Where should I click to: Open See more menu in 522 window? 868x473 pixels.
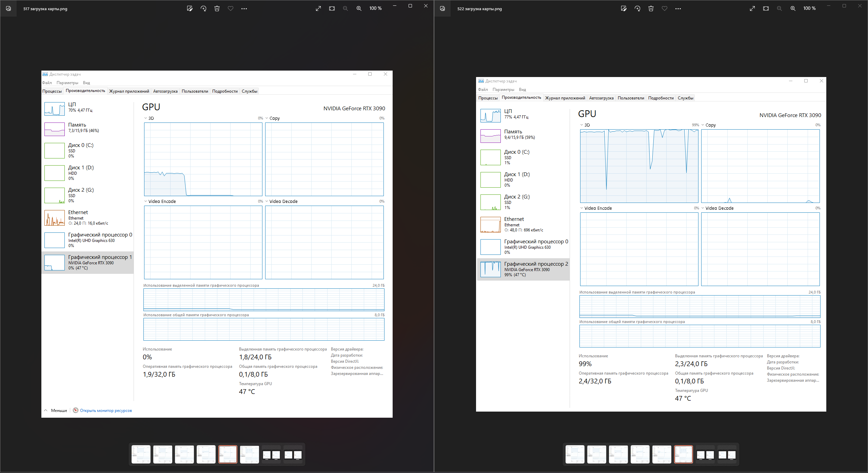coord(678,8)
